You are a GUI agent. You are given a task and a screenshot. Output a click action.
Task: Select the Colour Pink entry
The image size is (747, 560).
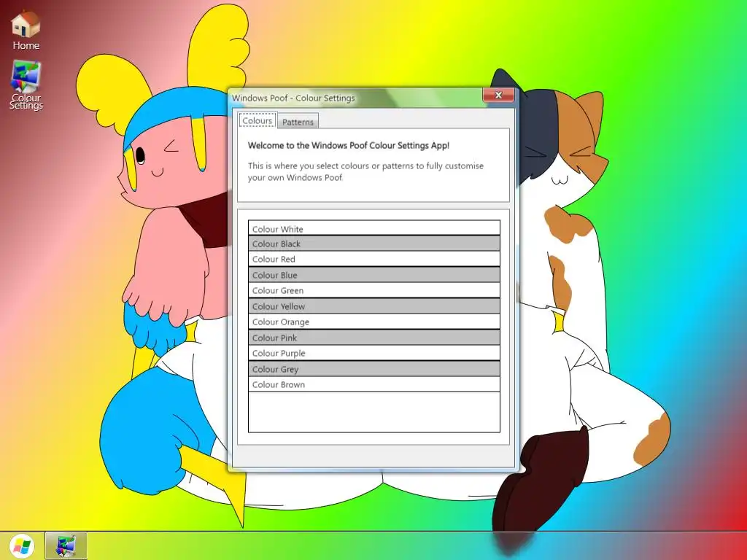pos(374,338)
